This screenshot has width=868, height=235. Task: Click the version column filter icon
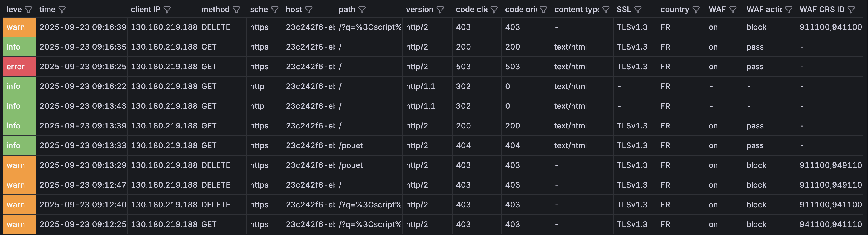(x=440, y=10)
